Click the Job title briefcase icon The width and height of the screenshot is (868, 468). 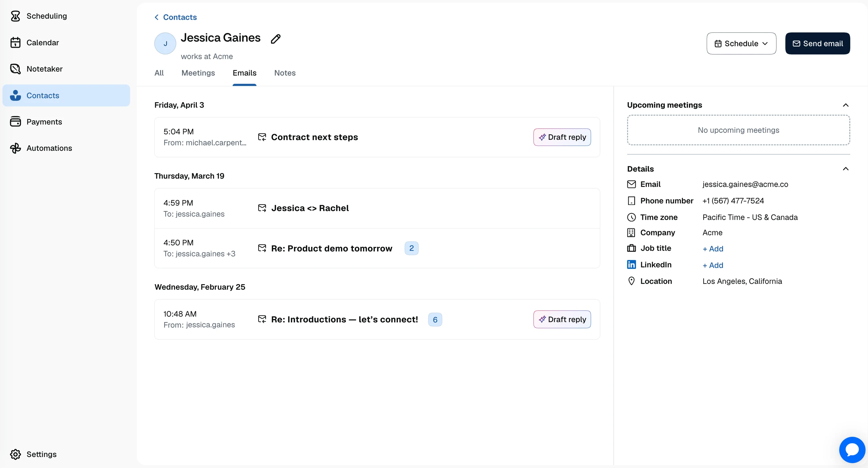pos(631,248)
